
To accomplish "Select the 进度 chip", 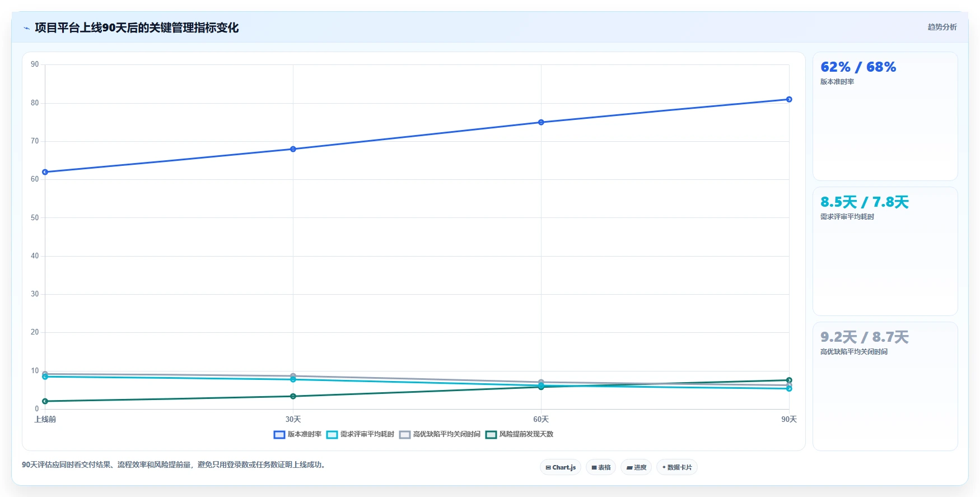I will coord(636,467).
